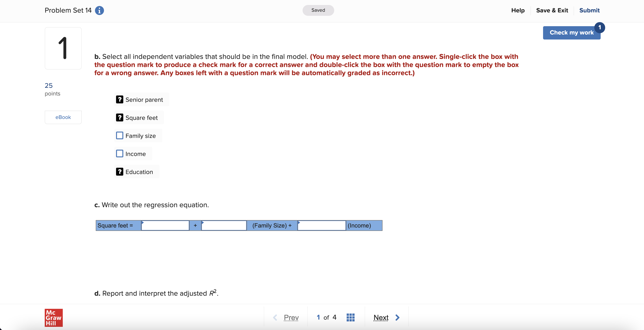The width and height of the screenshot is (644, 330).
Task: Toggle the Education question-mark box
Action: [120, 172]
